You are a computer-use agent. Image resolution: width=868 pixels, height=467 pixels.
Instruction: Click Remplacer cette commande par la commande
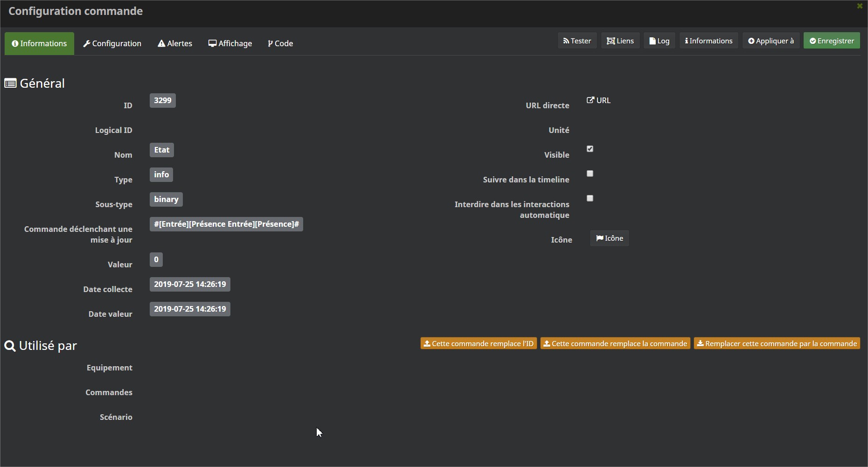coord(777,343)
